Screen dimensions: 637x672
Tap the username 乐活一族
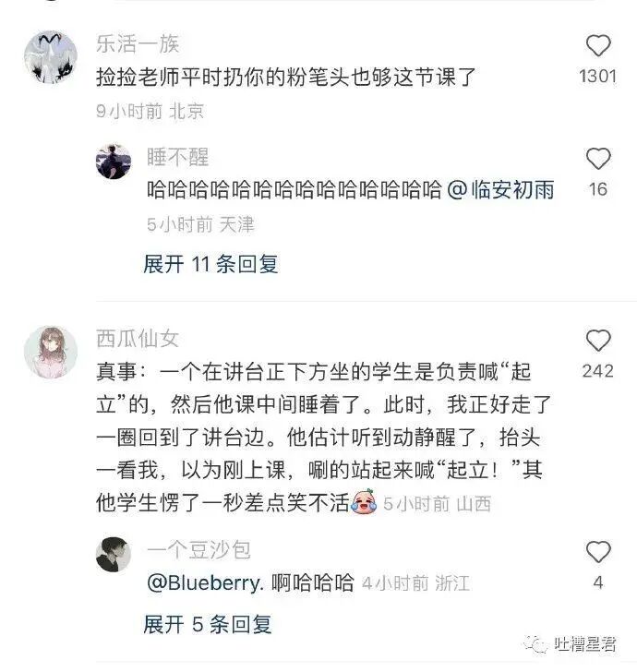pos(138,44)
